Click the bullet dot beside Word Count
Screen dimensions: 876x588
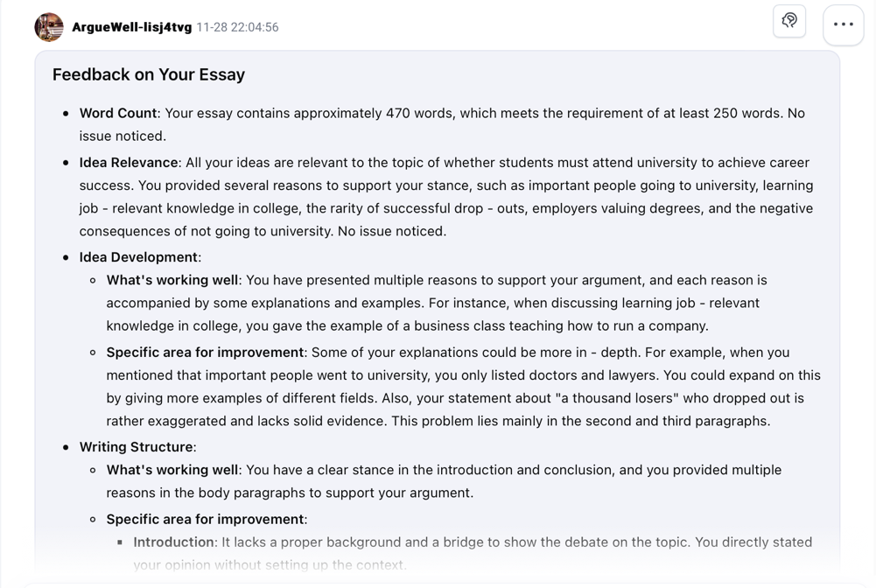coord(66,114)
